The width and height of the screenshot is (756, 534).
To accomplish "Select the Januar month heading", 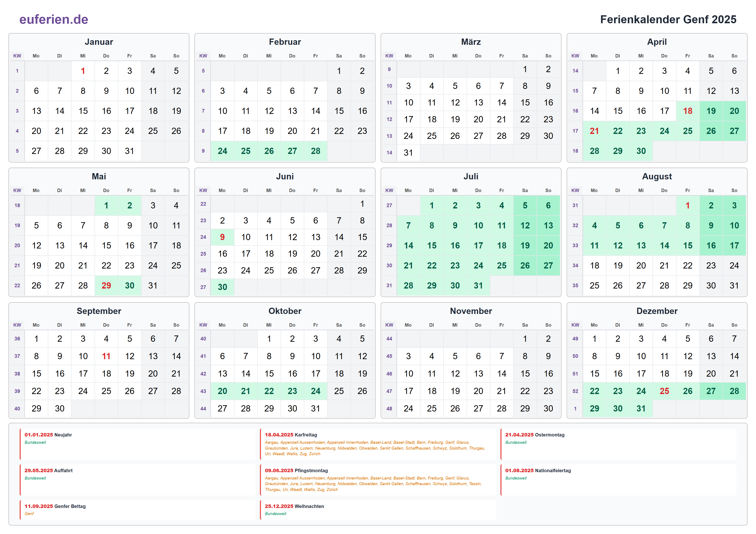I will 99,42.
